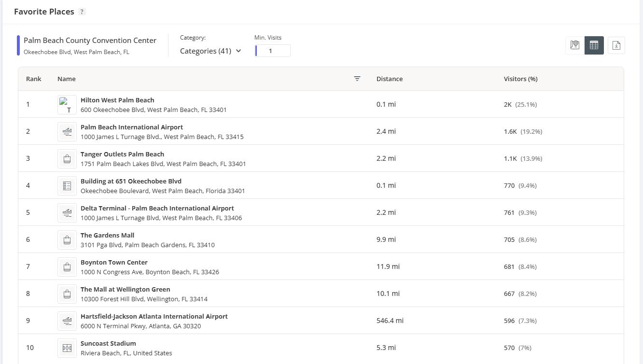Click the Palm Beach International Airport airplane icon

67,131
